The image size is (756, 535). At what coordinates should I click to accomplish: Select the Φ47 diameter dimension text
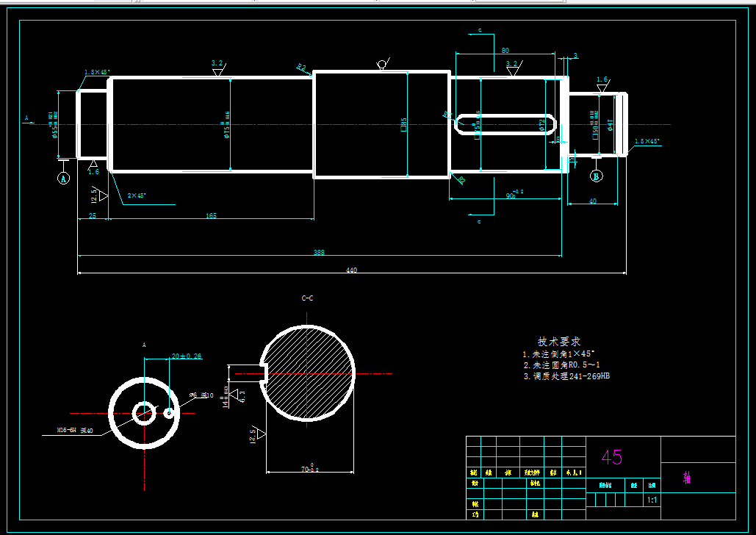tap(611, 125)
